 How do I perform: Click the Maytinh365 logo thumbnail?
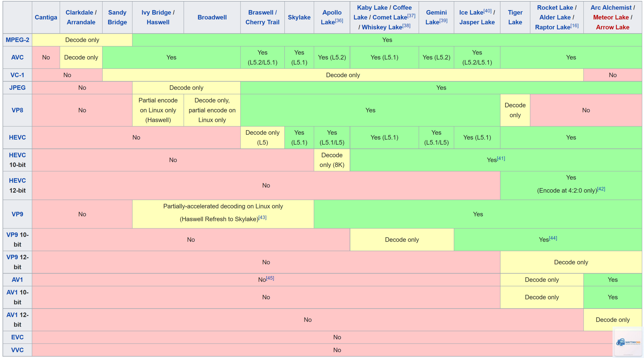(628, 342)
